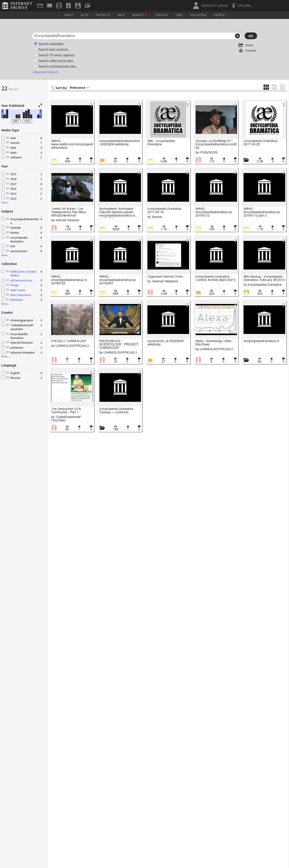Click the 2021 end year field

[27, 121]
